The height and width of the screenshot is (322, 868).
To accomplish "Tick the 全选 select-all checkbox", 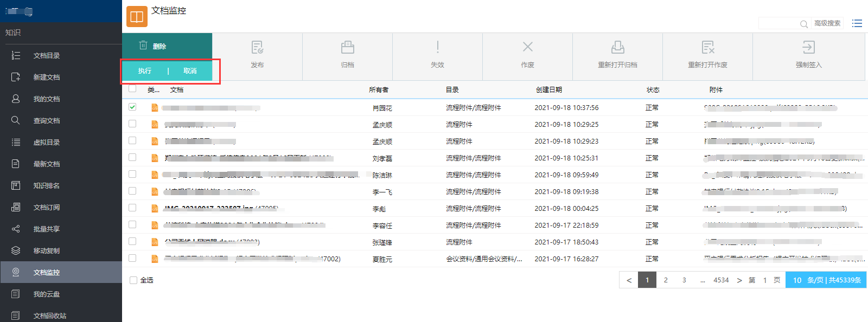I will 133,280.
